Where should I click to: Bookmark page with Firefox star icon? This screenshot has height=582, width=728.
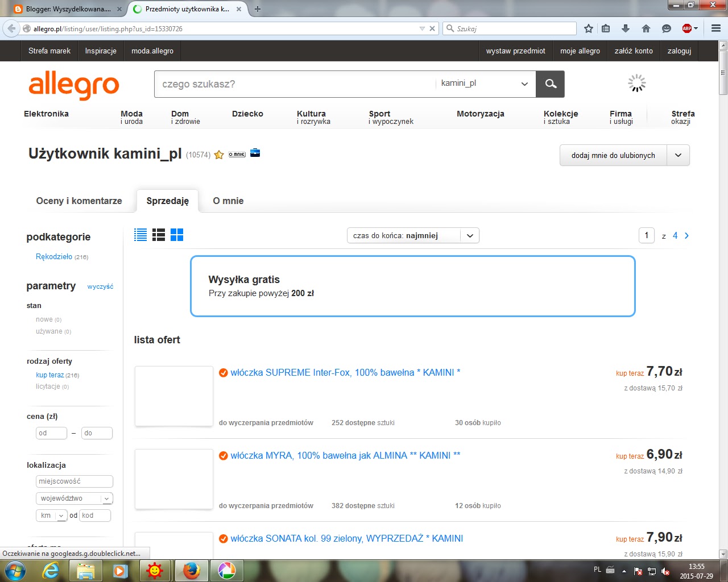pos(589,28)
